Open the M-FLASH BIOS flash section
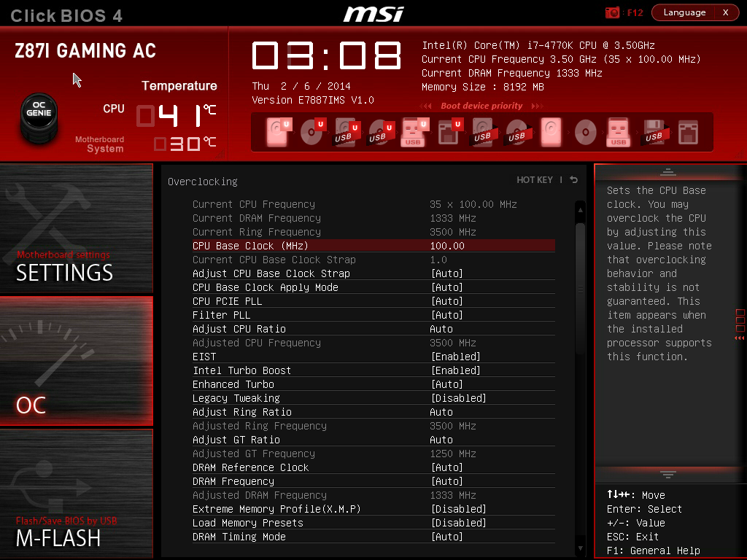The width and height of the screenshot is (747, 560). [76, 494]
